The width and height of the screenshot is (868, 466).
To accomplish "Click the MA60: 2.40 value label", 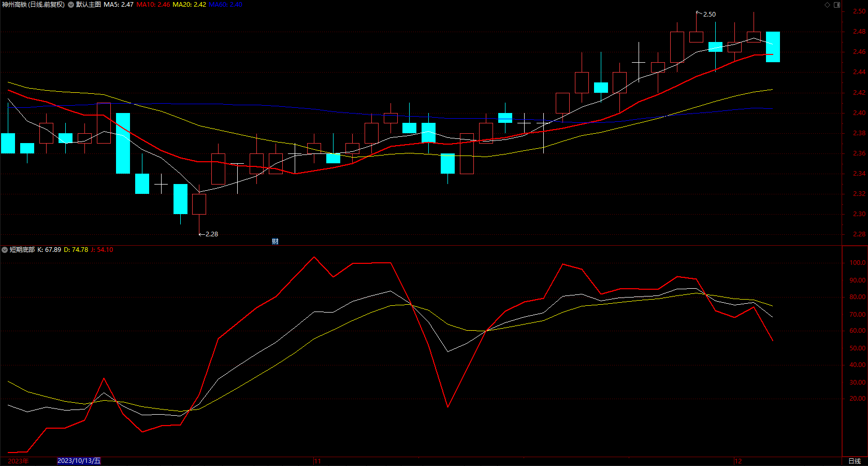I will [x=225, y=5].
